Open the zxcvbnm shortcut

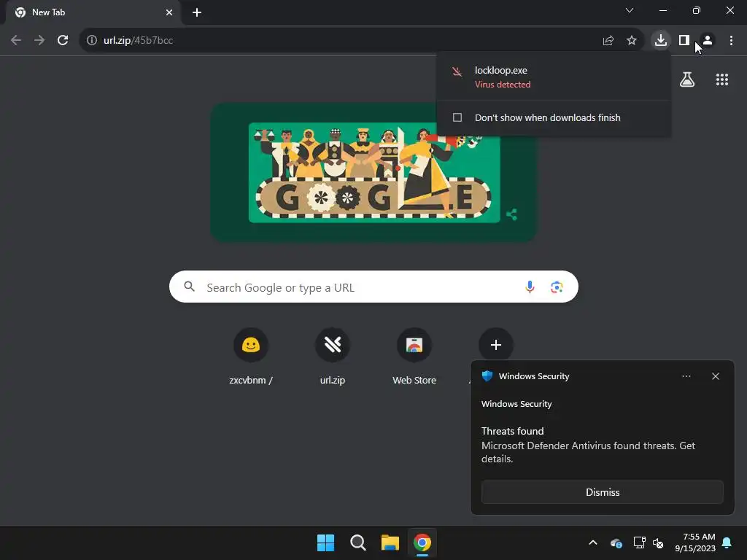(251, 357)
